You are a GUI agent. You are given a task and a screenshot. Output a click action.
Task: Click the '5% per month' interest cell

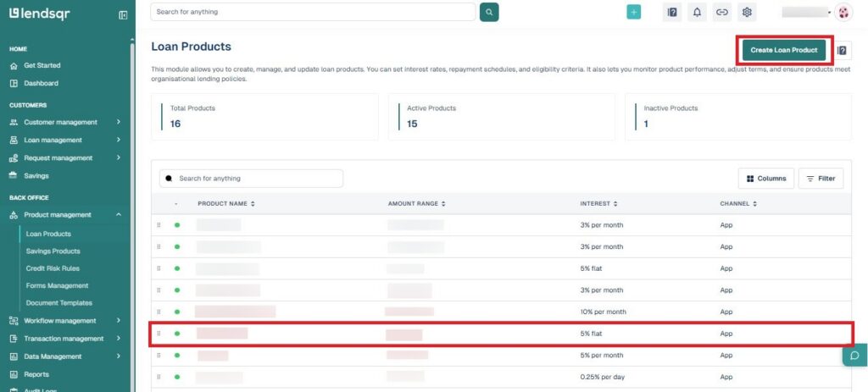tap(601, 356)
